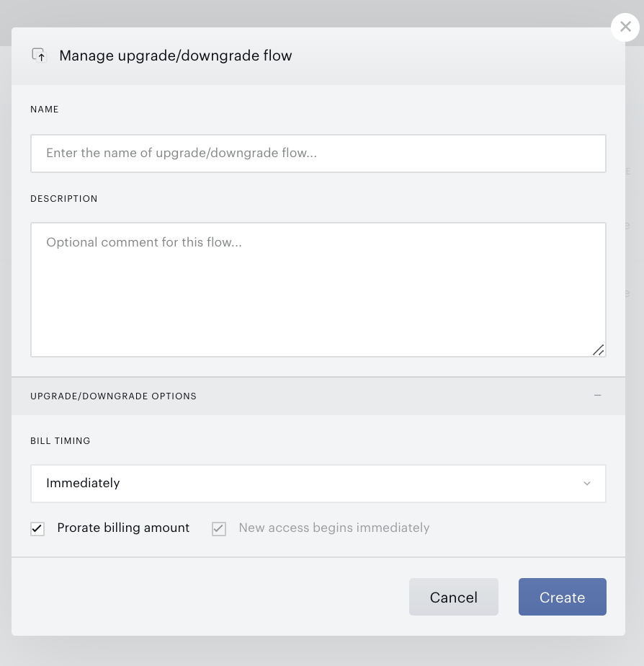This screenshot has height=666, width=644.
Task: Focus the optional comment description textarea
Action: pyautogui.click(x=318, y=290)
